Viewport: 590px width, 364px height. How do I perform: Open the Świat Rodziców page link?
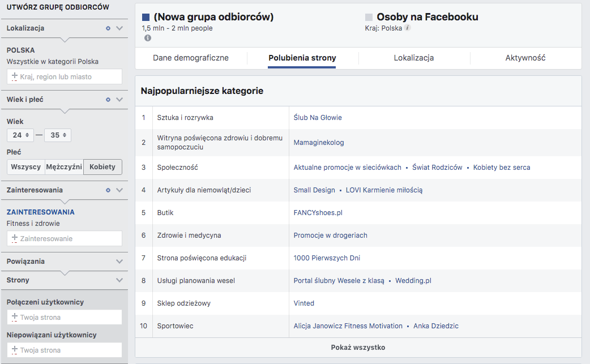coord(437,168)
